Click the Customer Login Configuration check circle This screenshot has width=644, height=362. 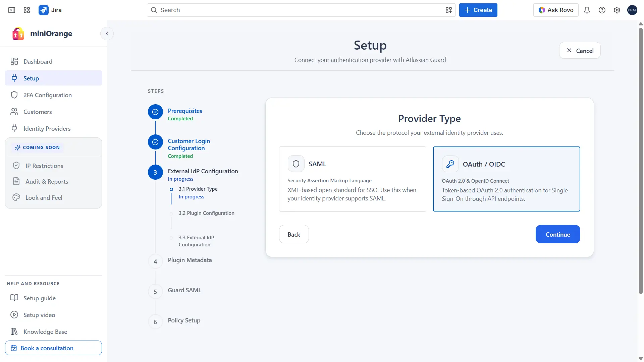tap(155, 142)
